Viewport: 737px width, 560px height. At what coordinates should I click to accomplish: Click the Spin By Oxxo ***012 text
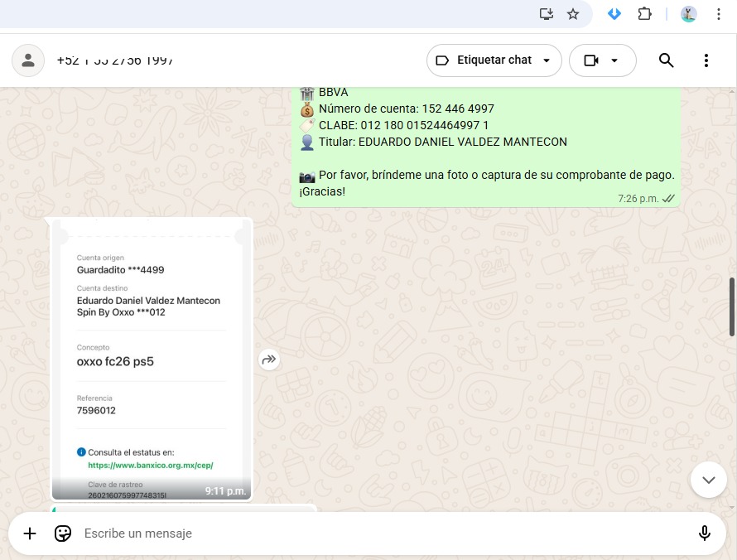tap(121, 312)
